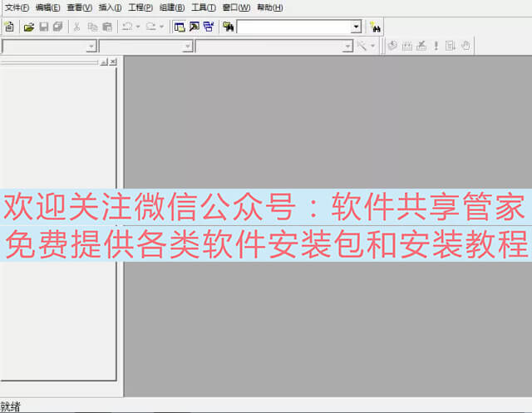
Task: Click the New Text File toolbar icon
Action: click(x=9, y=27)
